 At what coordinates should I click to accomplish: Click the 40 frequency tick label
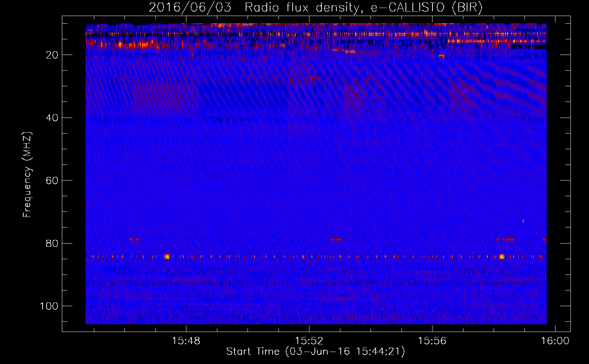pos(52,118)
